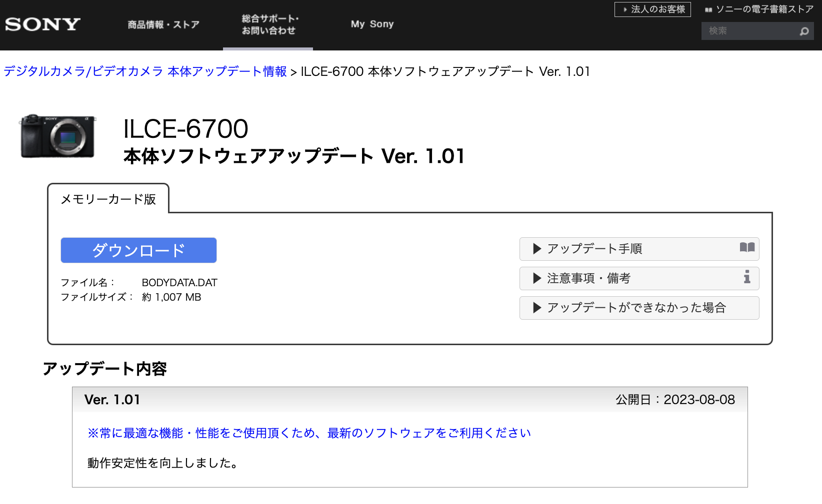
Task: Open the 総合サポート・お問い合わせ menu
Action: coord(269,24)
